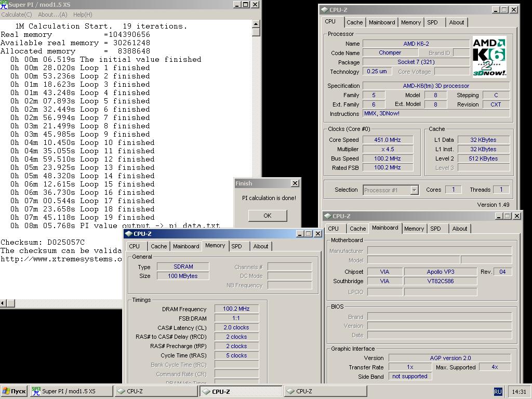The width and height of the screenshot is (532, 399).
Task: Select the first CPU-Z taskbar button
Action: (x=156, y=391)
